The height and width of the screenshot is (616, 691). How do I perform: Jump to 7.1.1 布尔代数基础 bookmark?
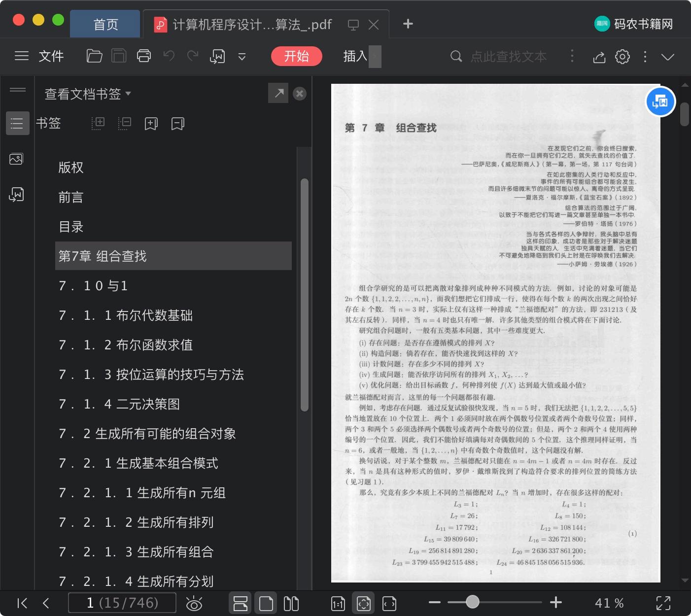(x=126, y=315)
